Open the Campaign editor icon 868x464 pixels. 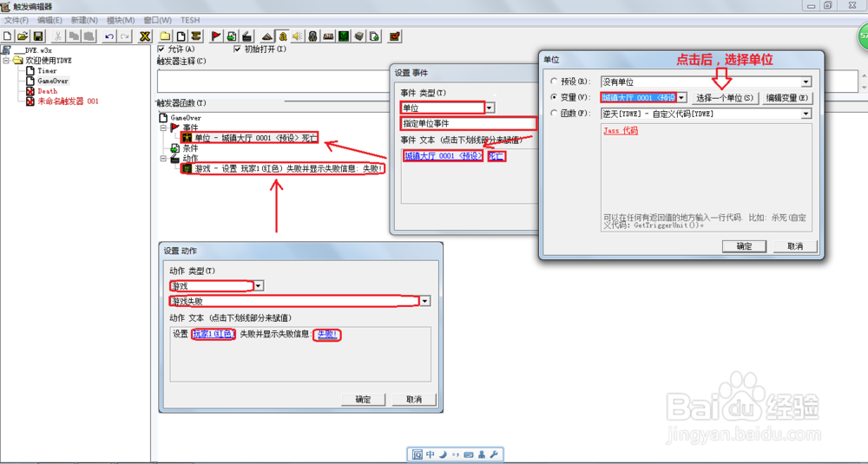[328, 36]
